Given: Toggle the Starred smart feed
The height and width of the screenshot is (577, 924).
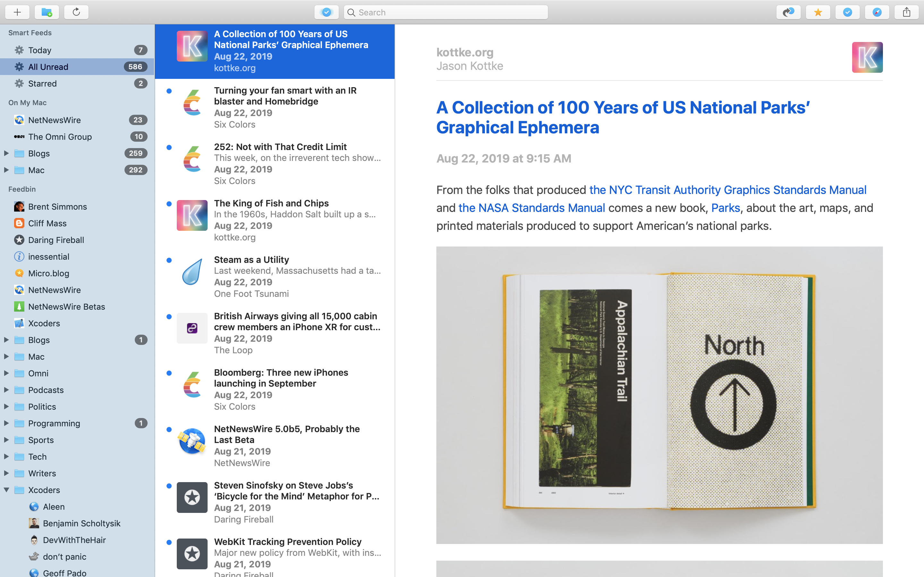Looking at the screenshot, I should (41, 83).
